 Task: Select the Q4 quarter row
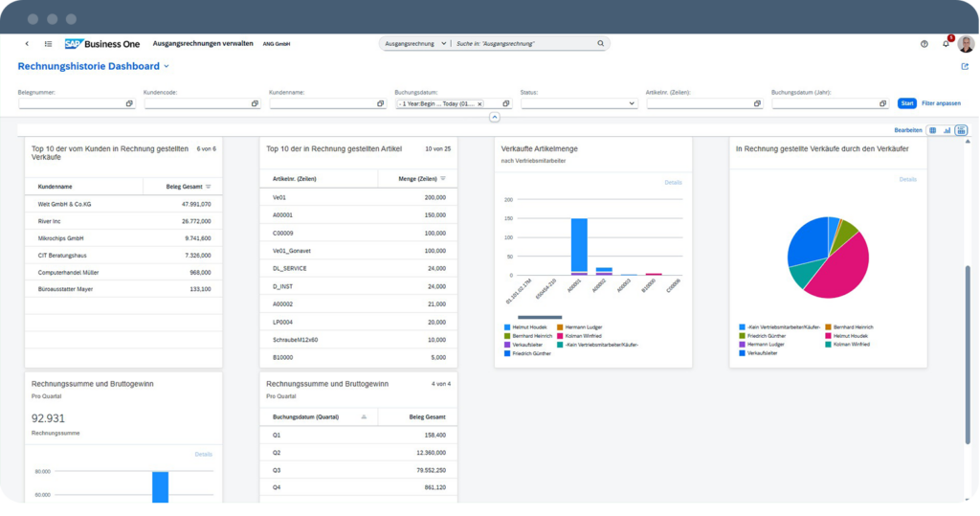coord(359,487)
